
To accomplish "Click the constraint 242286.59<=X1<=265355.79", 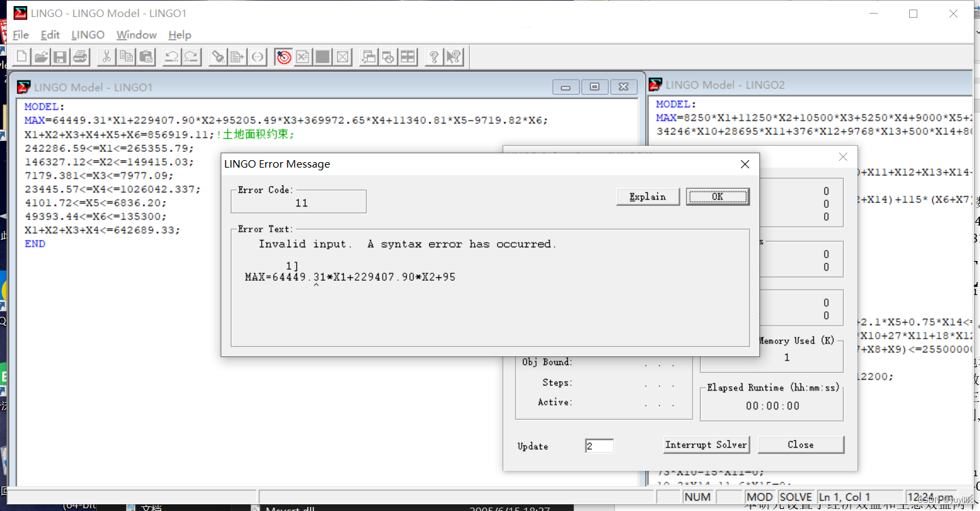I will 109,148.
